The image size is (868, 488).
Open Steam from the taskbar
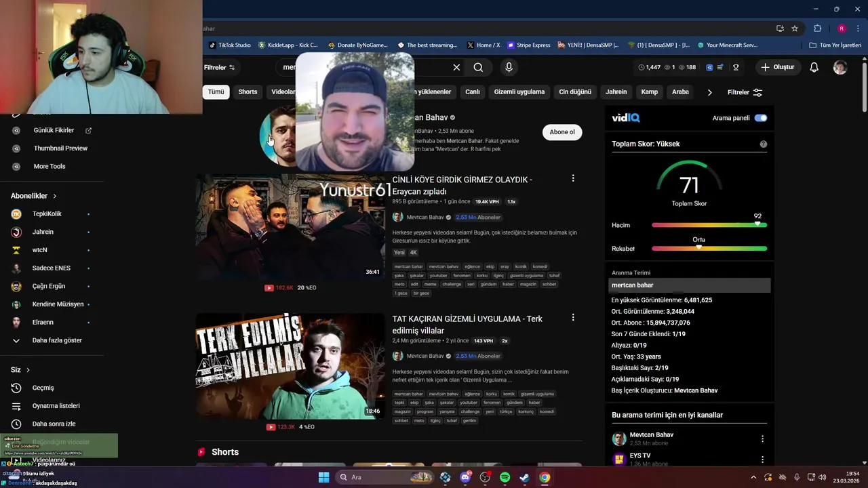click(524, 477)
